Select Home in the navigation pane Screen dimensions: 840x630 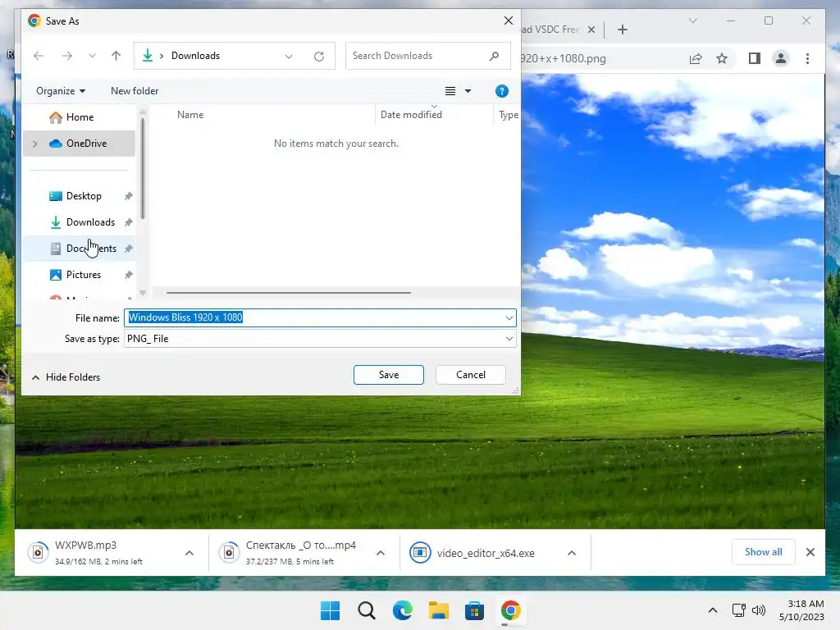[x=80, y=117]
